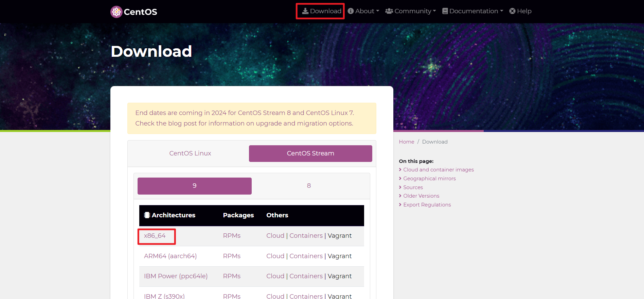Open RPMs link in ARM64 row

tap(232, 256)
